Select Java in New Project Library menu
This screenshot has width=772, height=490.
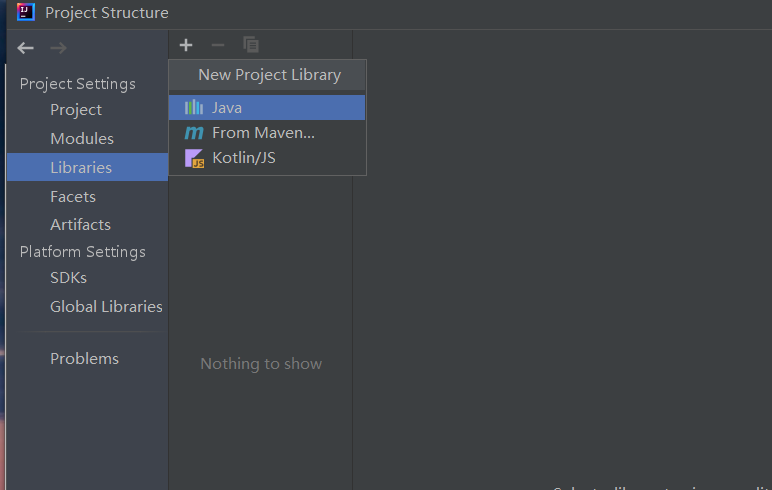[267, 107]
